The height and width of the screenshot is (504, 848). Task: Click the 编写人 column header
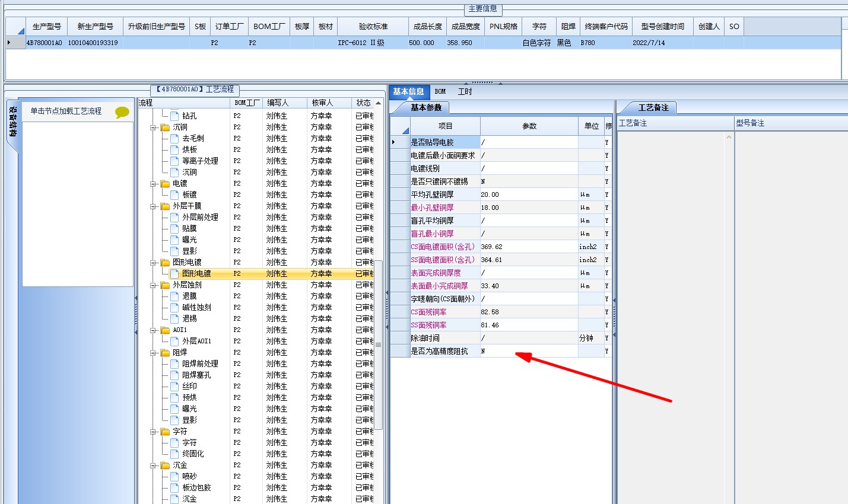coord(285,103)
